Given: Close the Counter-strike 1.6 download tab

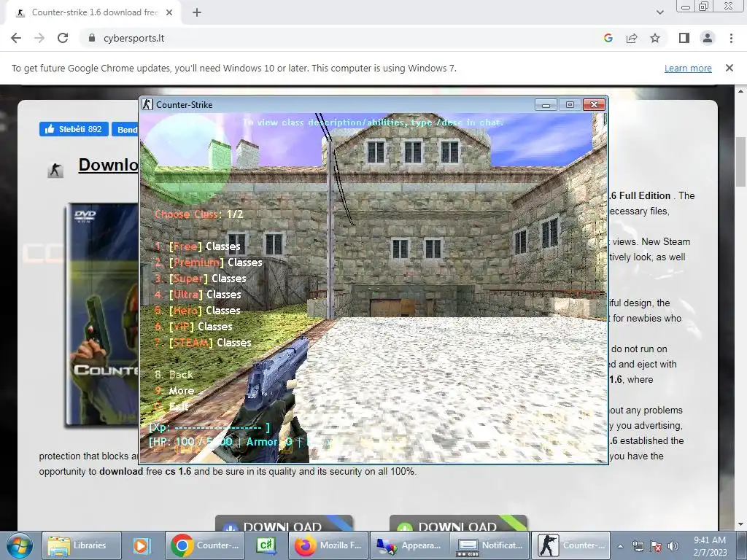Looking at the screenshot, I should click(169, 12).
